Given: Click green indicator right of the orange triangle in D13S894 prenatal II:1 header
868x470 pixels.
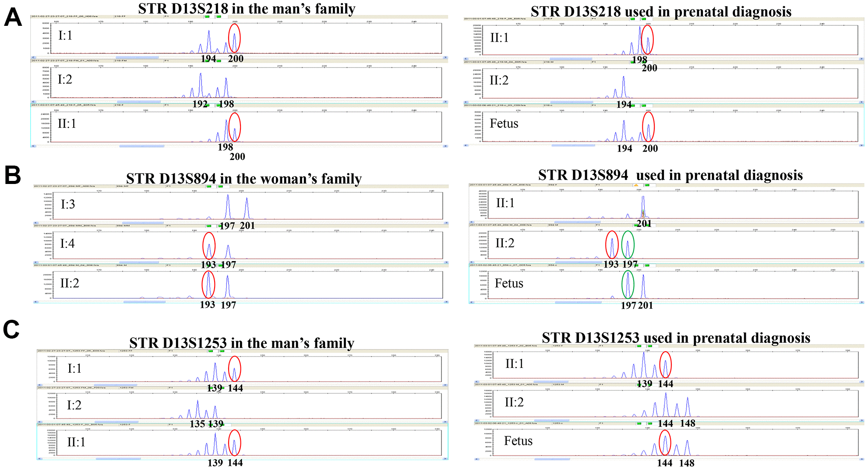Looking at the screenshot, I should [647, 185].
